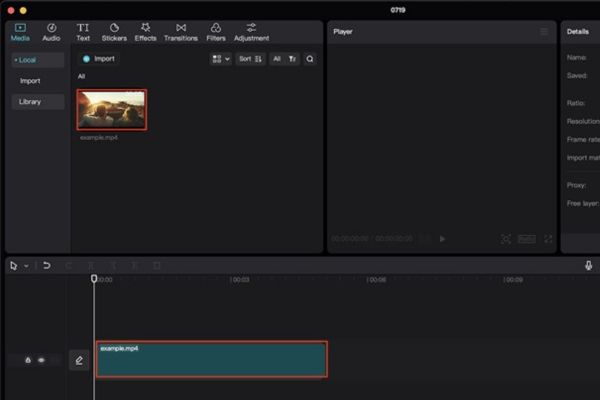Switch to the Media tab
The image size is (600, 400).
[x=20, y=32]
